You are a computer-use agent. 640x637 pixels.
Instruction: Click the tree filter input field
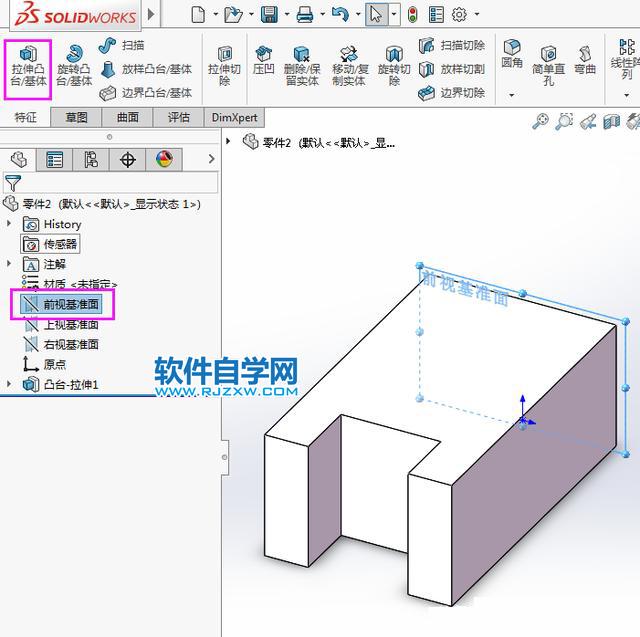pos(110,182)
